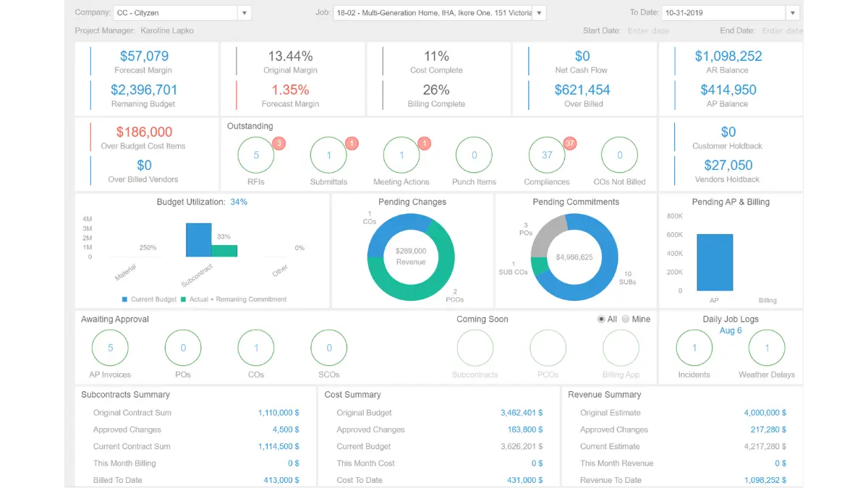Click the blue AP bar in chart
Viewport: 868px width, 488px height.
coord(715,262)
